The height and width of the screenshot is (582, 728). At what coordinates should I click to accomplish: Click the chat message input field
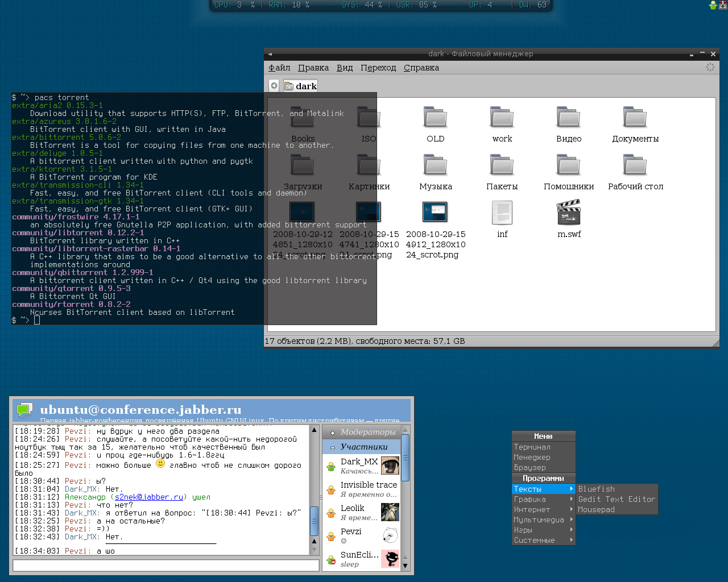point(166,566)
